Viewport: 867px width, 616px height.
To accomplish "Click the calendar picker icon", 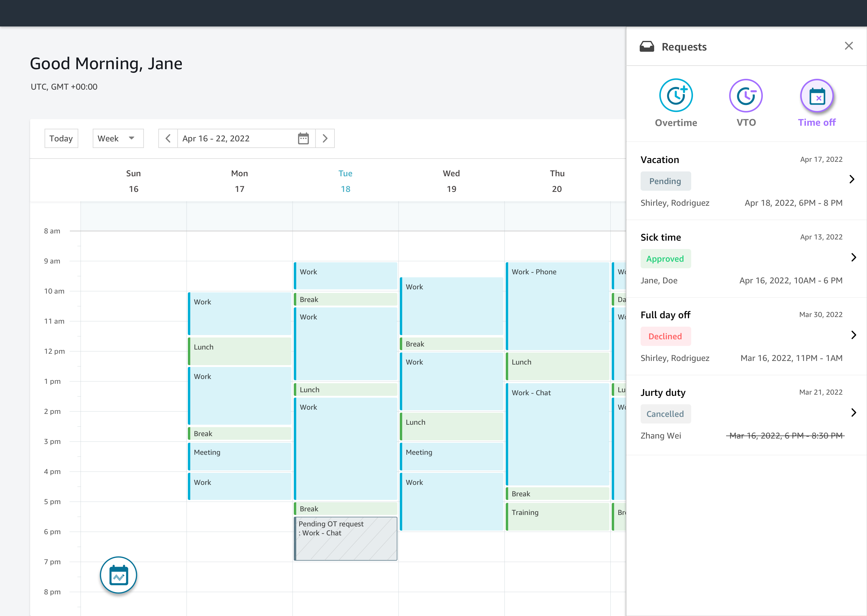I will [x=303, y=139].
